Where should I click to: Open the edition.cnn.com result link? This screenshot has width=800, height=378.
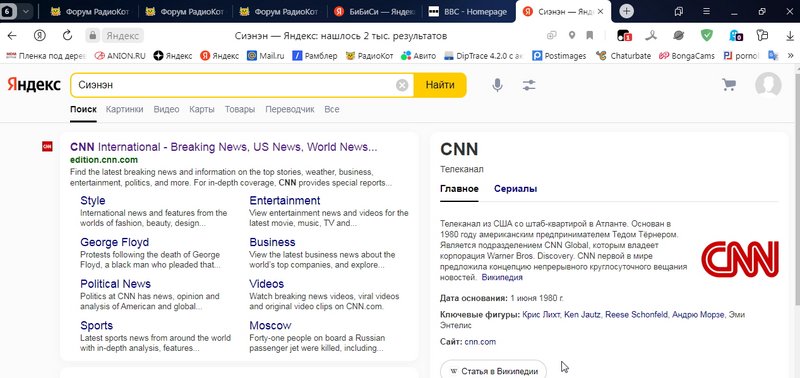pos(104,160)
